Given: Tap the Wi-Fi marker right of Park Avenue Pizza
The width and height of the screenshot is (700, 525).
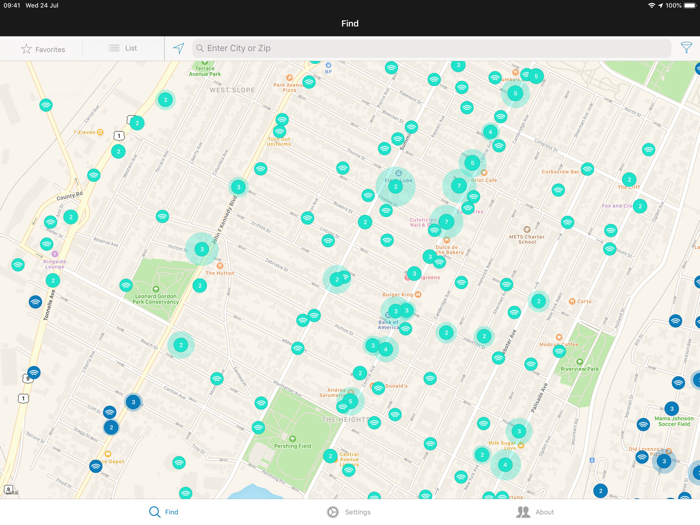Looking at the screenshot, I should (309, 82).
